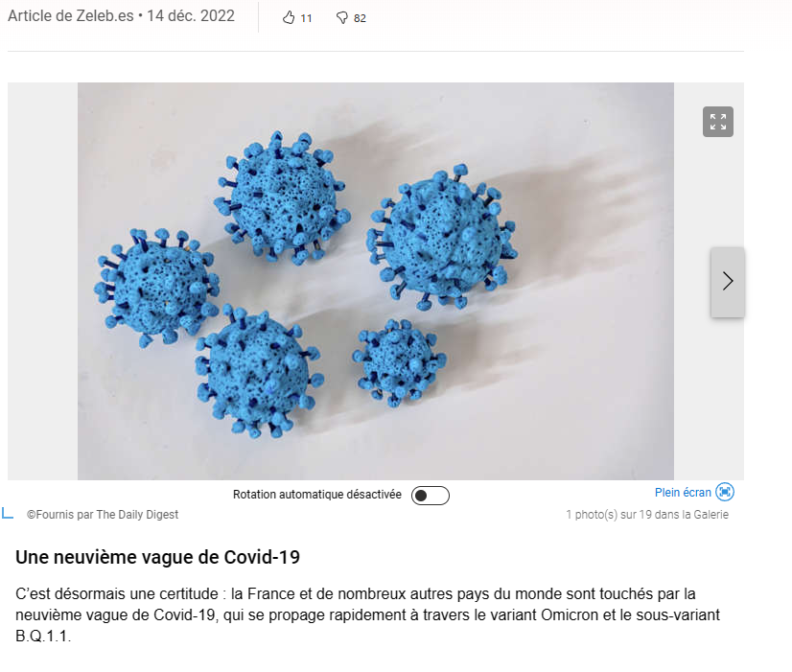This screenshot has height=672, width=792.
Task: Click the Une neuvième vague de Covid-19 heading
Action: click(157, 557)
